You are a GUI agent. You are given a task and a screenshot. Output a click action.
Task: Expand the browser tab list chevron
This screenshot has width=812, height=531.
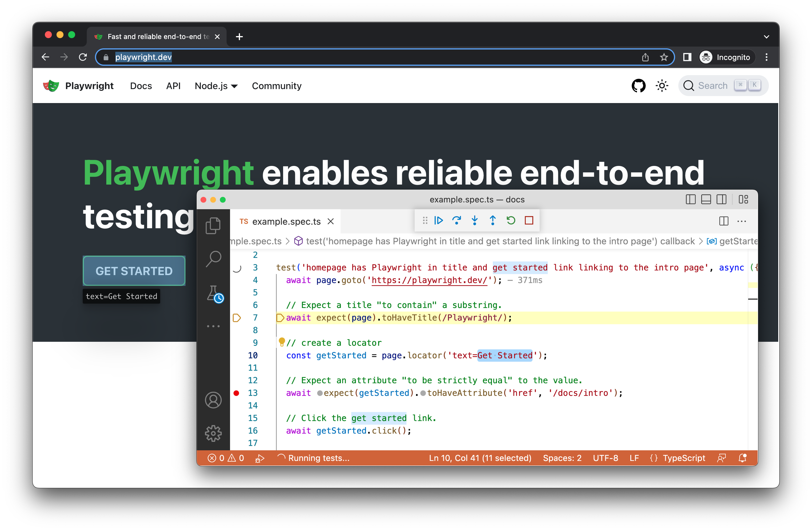(x=766, y=36)
